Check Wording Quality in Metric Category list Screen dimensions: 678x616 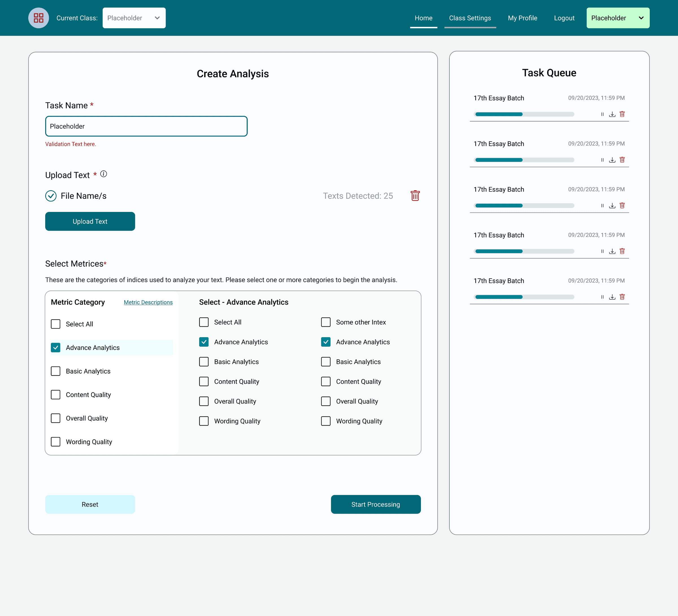pyautogui.click(x=55, y=442)
